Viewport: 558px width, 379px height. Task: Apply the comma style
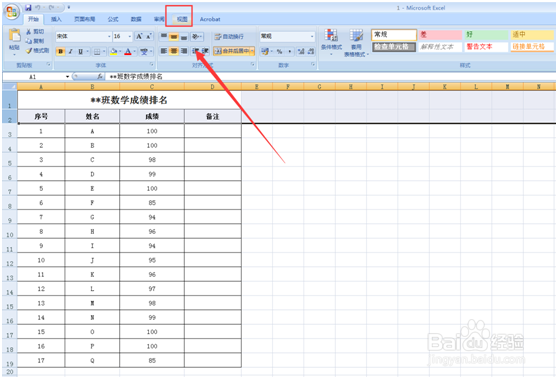pos(290,52)
